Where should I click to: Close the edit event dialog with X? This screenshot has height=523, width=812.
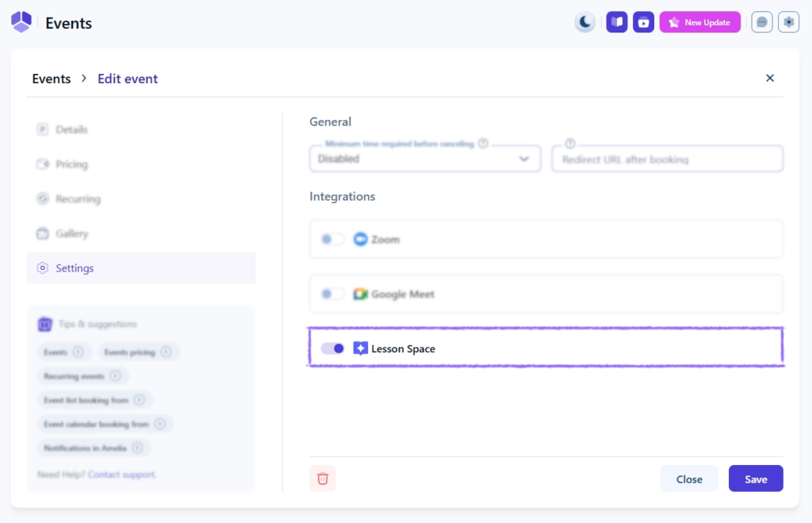tap(769, 78)
